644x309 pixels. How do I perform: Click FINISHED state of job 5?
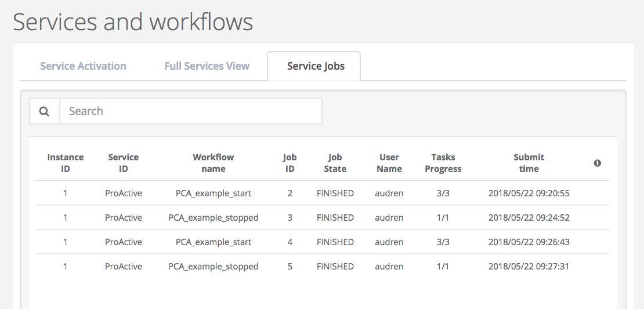pyautogui.click(x=335, y=267)
